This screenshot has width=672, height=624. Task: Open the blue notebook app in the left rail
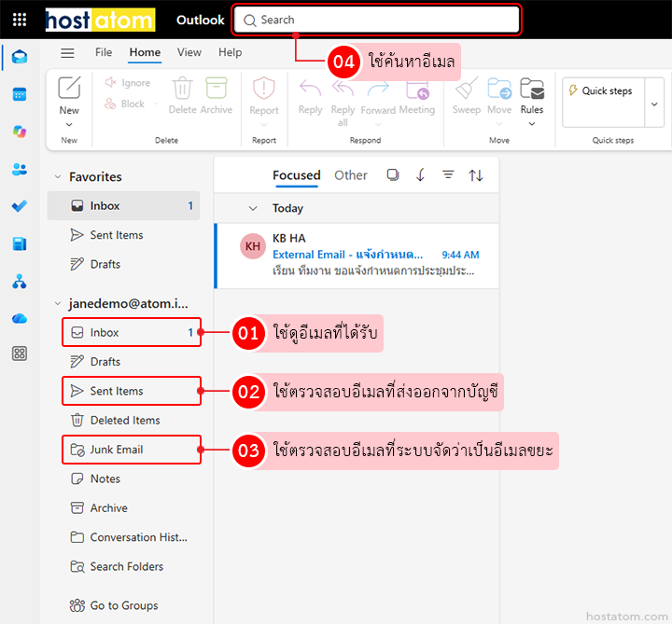(20, 243)
